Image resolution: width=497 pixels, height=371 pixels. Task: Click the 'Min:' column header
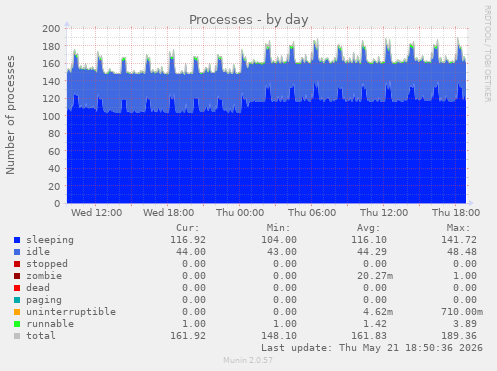click(x=278, y=228)
